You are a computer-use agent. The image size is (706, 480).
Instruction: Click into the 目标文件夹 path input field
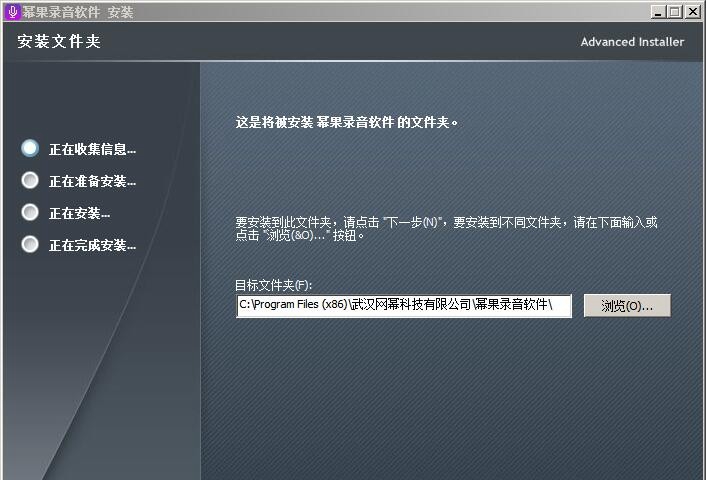pyautogui.click(x=404, y=306)
